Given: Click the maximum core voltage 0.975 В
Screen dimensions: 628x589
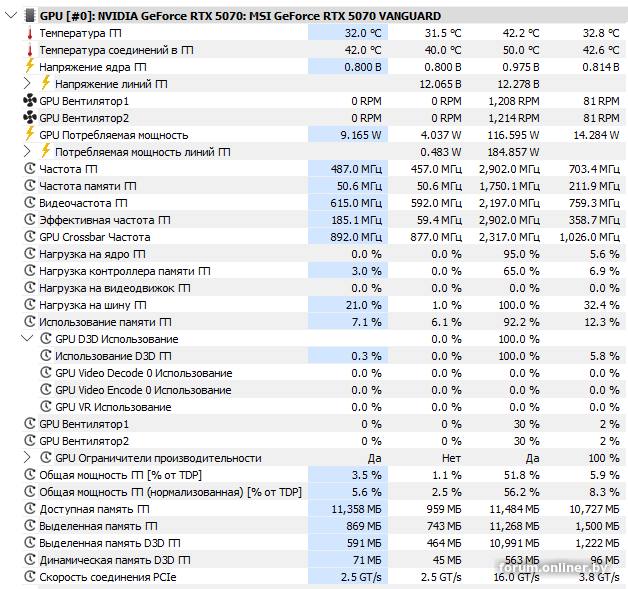Looking at the screenshot, I should (x=521, y=67).
